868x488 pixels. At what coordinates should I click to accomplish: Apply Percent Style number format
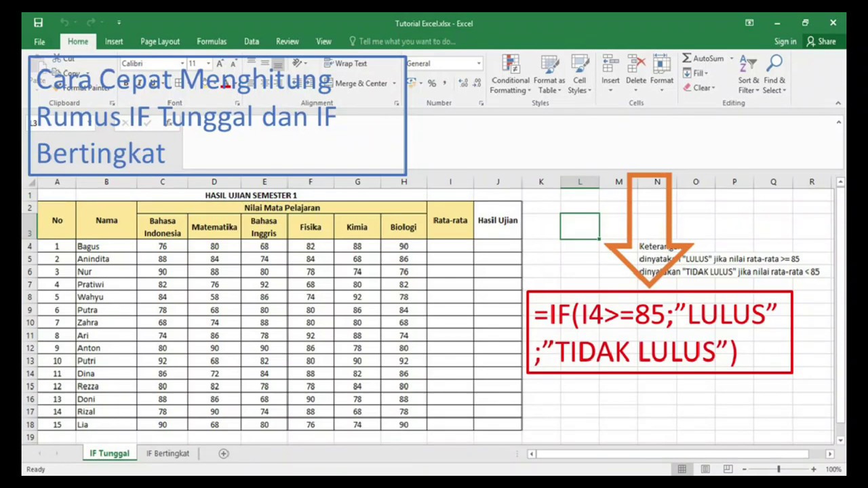click(x=431, y=83)
